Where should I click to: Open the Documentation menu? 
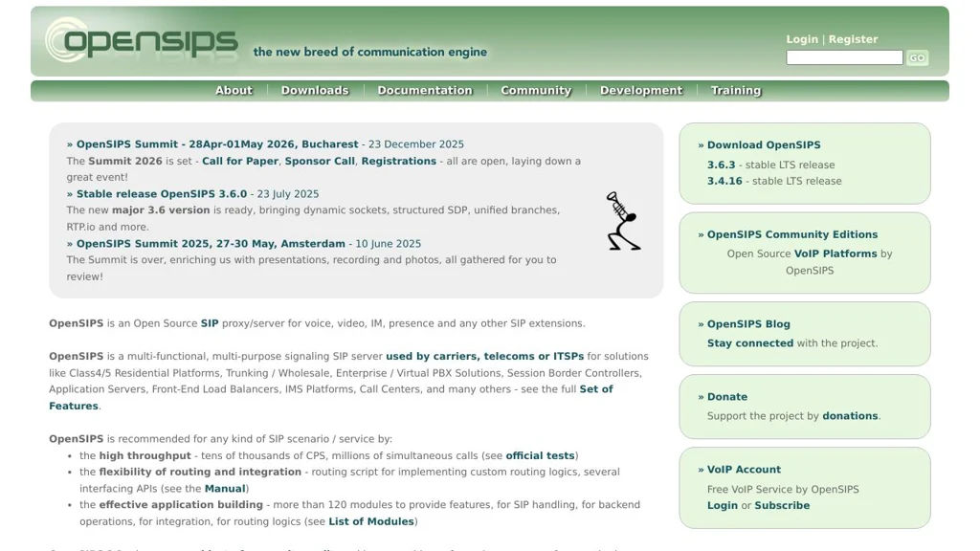click(x=425, y=91)
